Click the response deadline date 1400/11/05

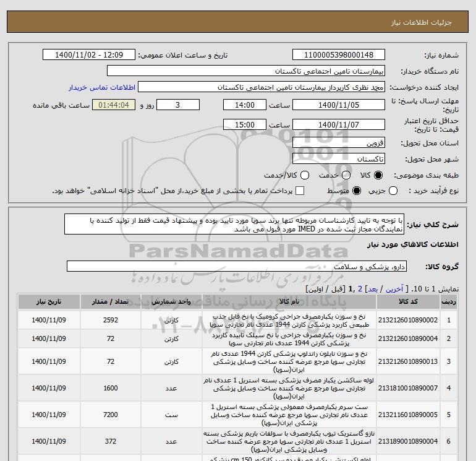pyautogui.click(x=339, y=105)
